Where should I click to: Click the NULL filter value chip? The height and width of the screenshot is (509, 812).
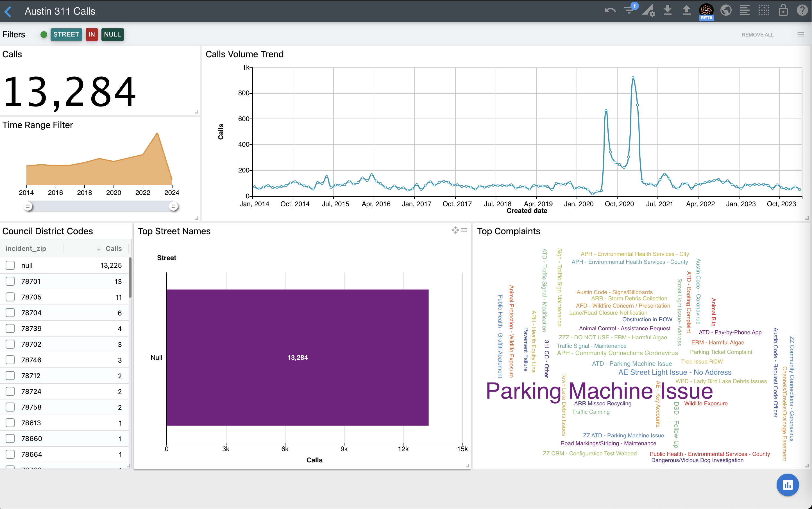point(112,34)
